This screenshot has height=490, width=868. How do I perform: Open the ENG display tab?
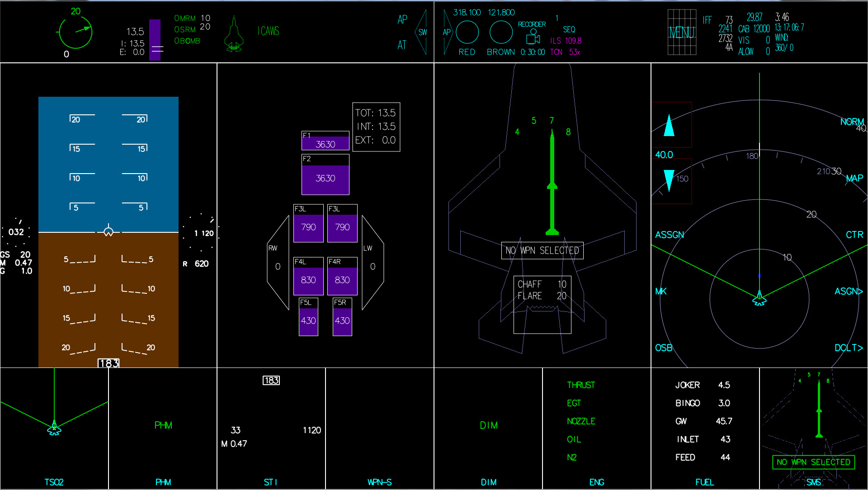pos(596,482)
